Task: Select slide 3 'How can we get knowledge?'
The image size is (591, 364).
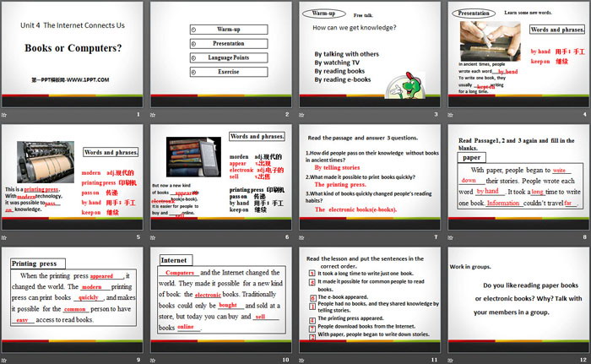Action: click(x=370, y=55)
